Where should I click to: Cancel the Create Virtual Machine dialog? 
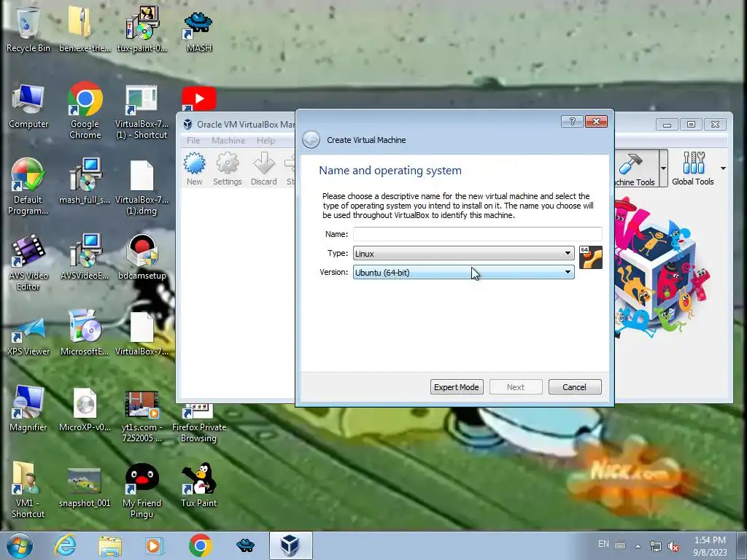click(575, 387)
